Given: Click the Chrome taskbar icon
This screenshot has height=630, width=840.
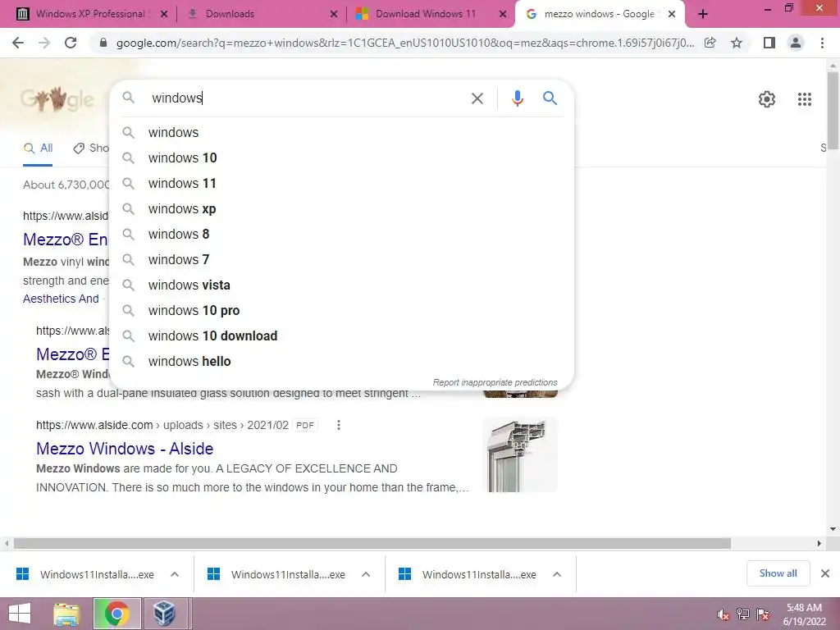Looking at the screenshot, I should [x=116, y=614].
